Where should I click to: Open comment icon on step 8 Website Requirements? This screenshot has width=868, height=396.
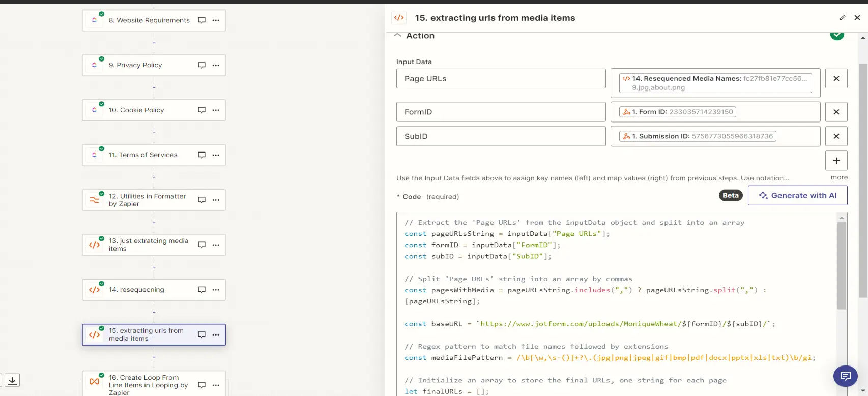click(201, 20)
